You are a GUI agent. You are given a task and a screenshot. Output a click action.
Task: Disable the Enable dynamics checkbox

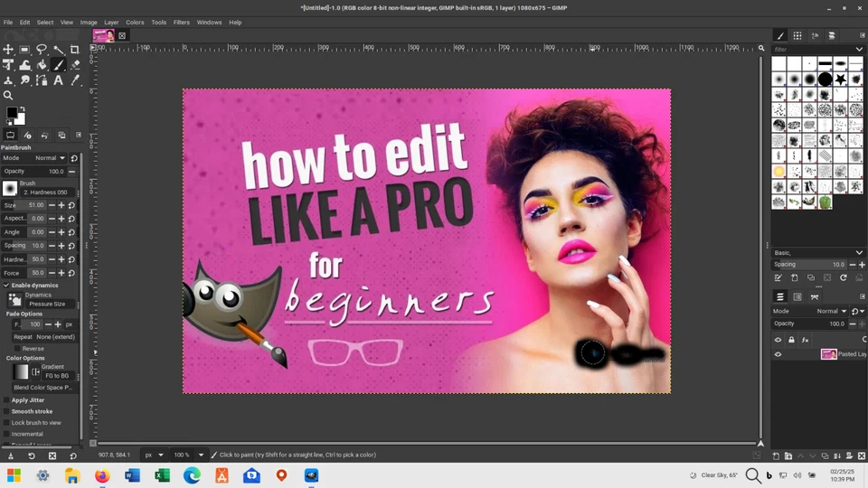click(x=6, y=286)
